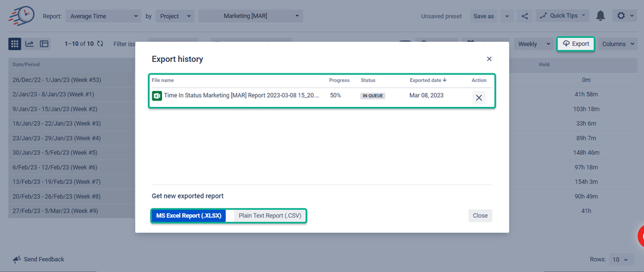Click the Excel file icon in export row
The width and height of the screenshot is (644, 272).
tap(157, 95)
